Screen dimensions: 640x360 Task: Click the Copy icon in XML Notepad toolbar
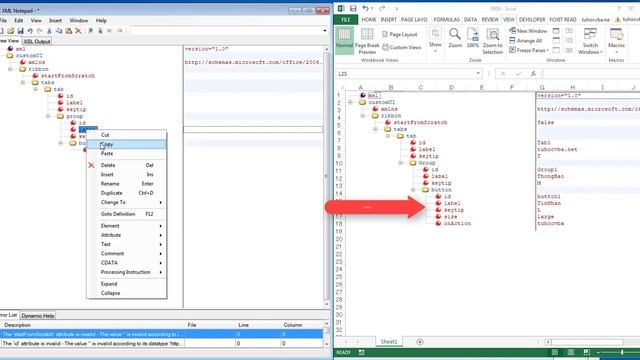[x=59, y=31]
